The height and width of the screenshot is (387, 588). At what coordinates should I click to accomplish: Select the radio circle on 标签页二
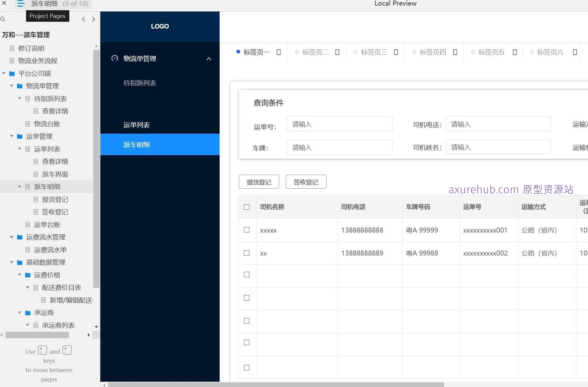pyautogui.click(x=297, y=52)
